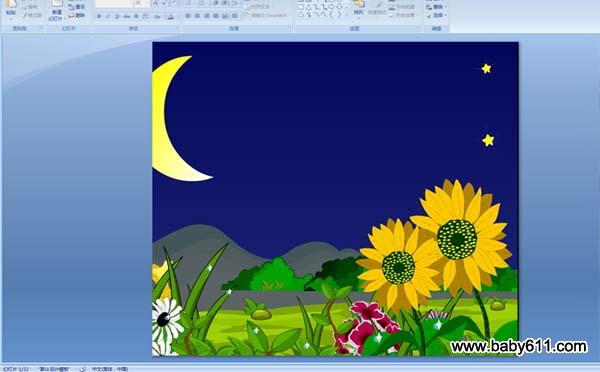Select the rectangle shape in shapes gallery
The width and height of the screenshot is (600, 372).
(301, 7)
